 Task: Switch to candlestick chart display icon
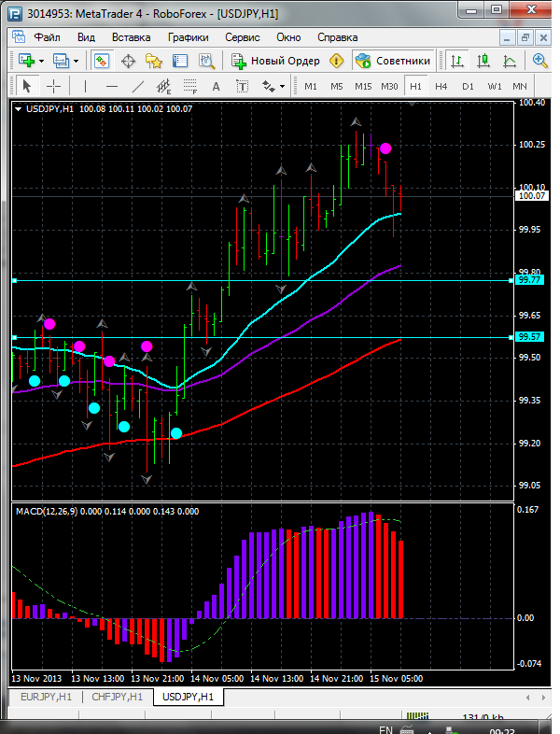pos(483,61)
